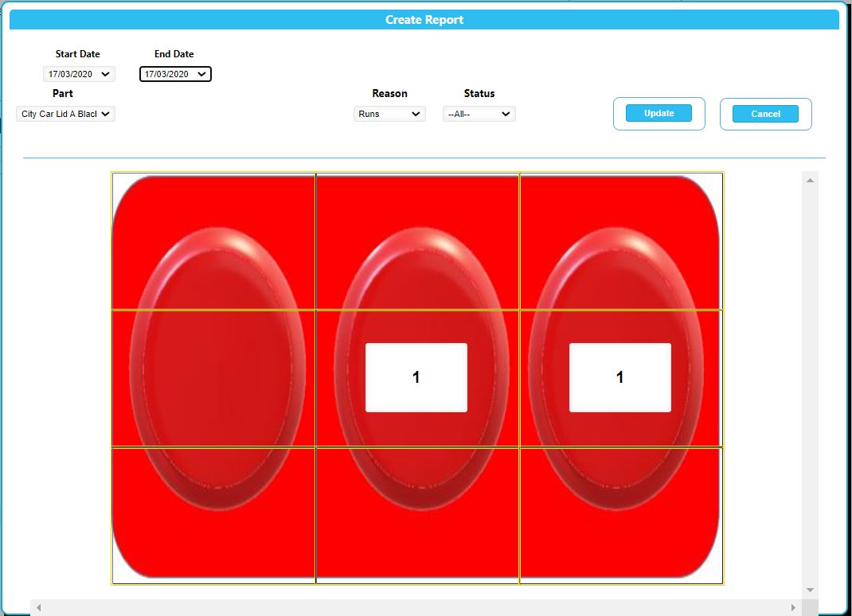Click the vertical scrollbar up arrow
Screen dimensions: 852x616
[810, 181]
